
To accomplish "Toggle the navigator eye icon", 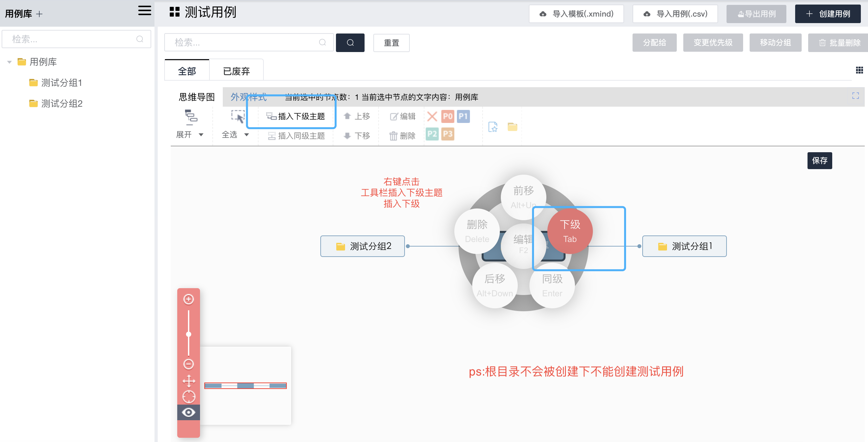I will (189, 412).
